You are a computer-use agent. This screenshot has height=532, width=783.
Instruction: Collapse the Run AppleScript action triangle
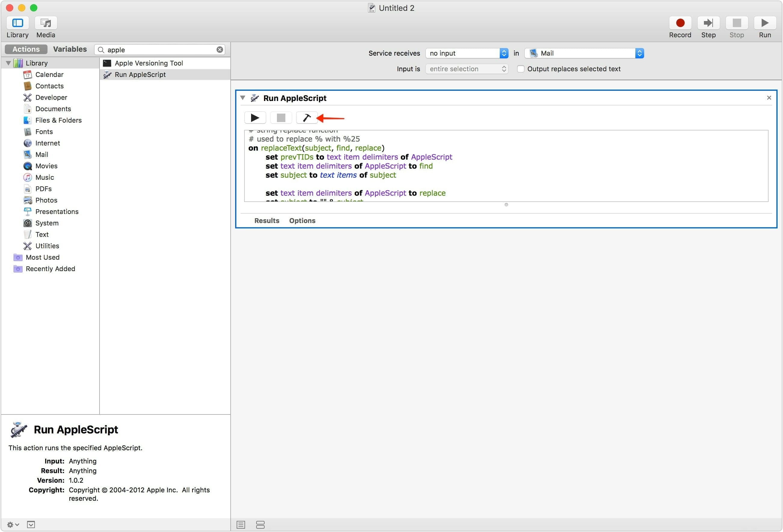click(243, 98)
